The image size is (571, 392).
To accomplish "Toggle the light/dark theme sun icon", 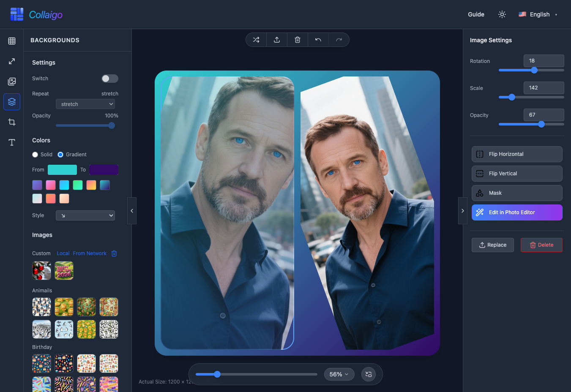I will 502,14.
